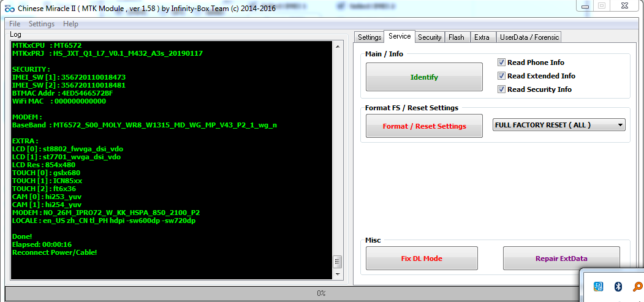
Task: Click the WiFi MAC log line
Action: (59, 101)
